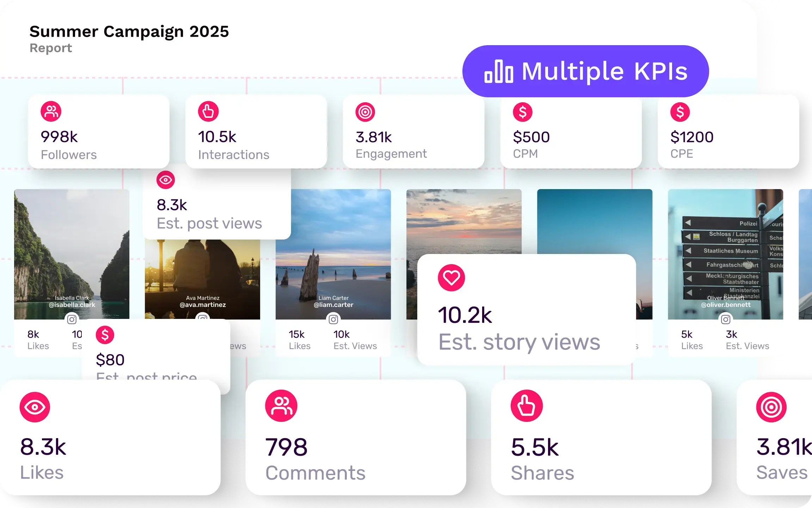Screen dimensions: 812x508
Task: Click the heart icon on story views card
Action: (x=451, y=278)
